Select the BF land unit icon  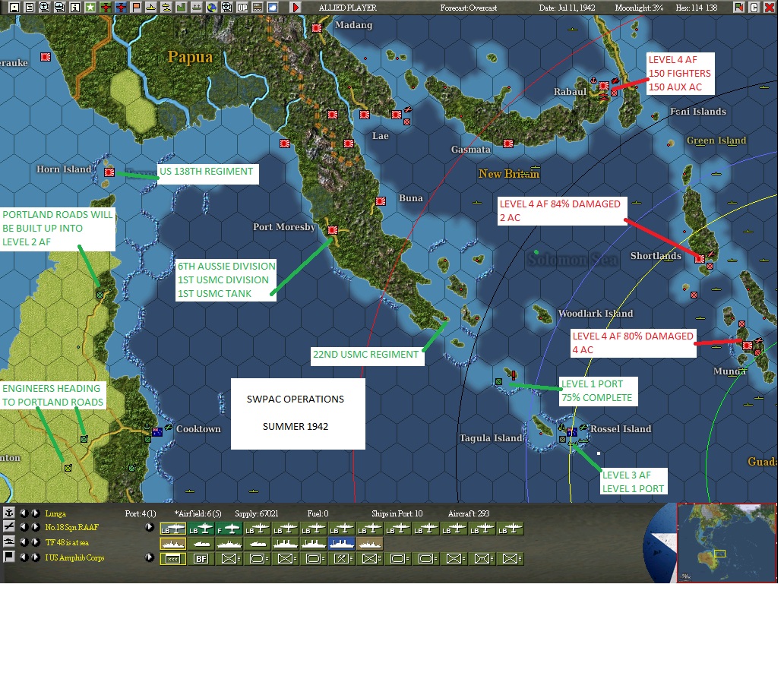click(x=201, y=558)
